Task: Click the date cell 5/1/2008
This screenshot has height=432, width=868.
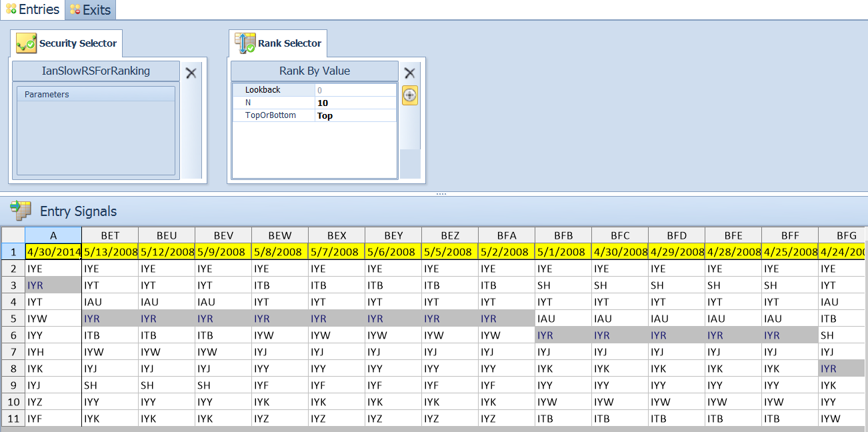Action: [563, 252]
